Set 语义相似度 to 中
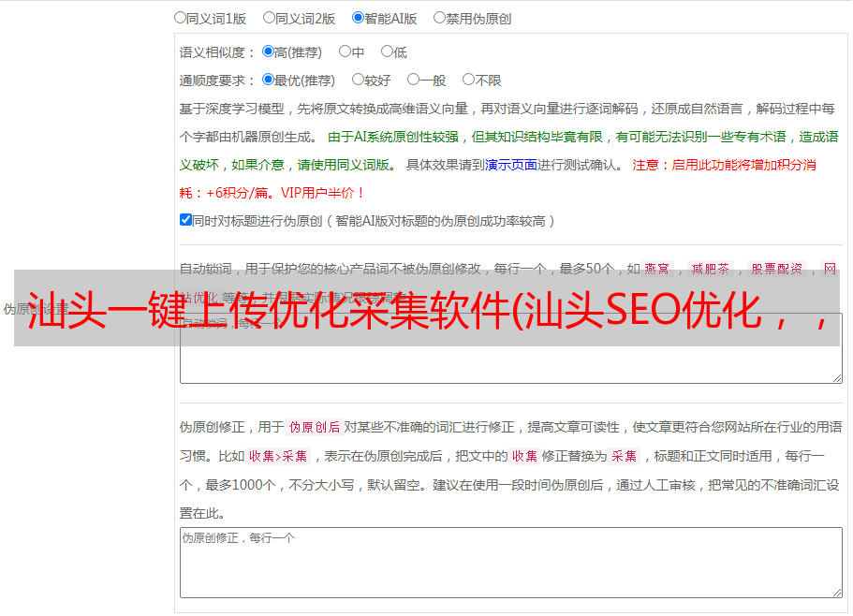Image resolution: width=853 pixels, height=616 pixels. coord(345,51)
